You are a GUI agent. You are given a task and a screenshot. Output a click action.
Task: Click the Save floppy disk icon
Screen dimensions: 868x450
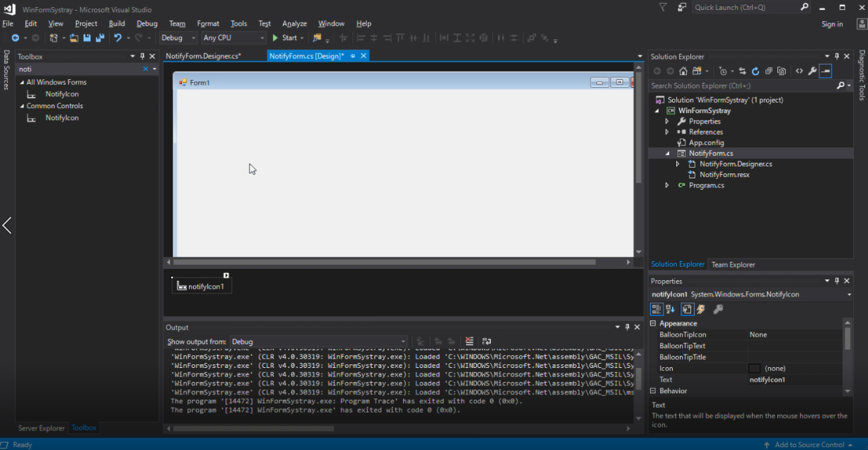(x=87, y=38)
